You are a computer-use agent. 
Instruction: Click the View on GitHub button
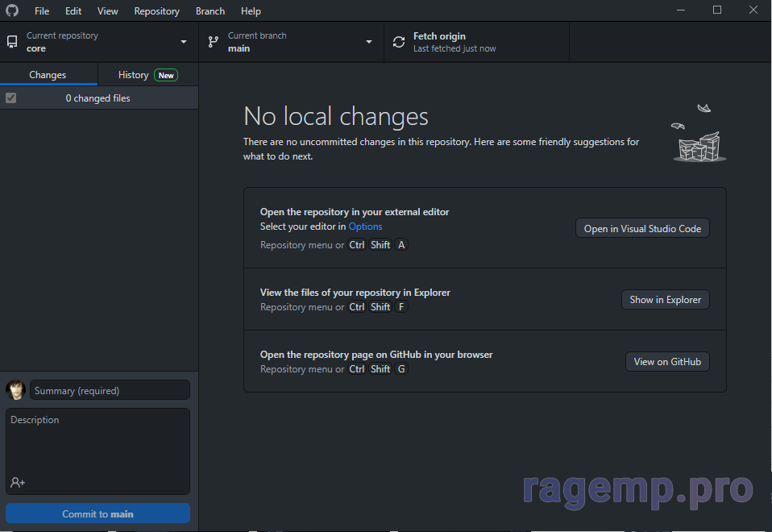[667, 362]
